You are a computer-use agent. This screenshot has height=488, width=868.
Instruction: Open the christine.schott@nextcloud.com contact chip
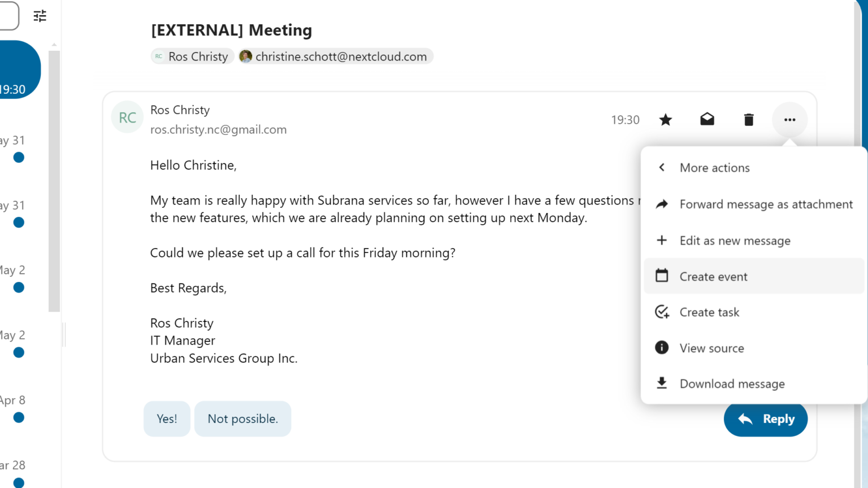(x=335, y=56)
